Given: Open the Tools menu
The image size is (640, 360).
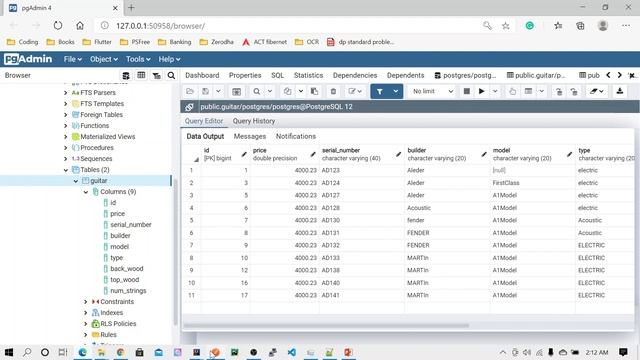Looking at the screenshot, I should pos(138,59).
